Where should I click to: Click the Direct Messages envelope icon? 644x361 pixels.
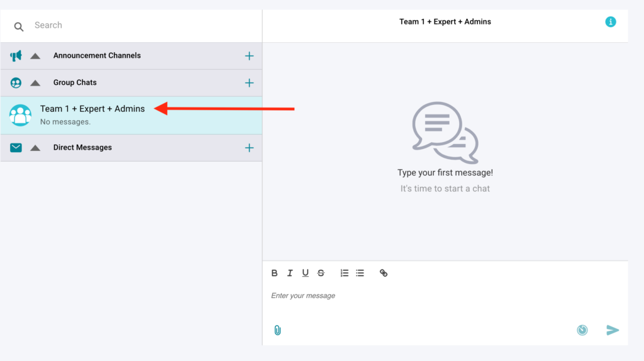click(16, 148)
